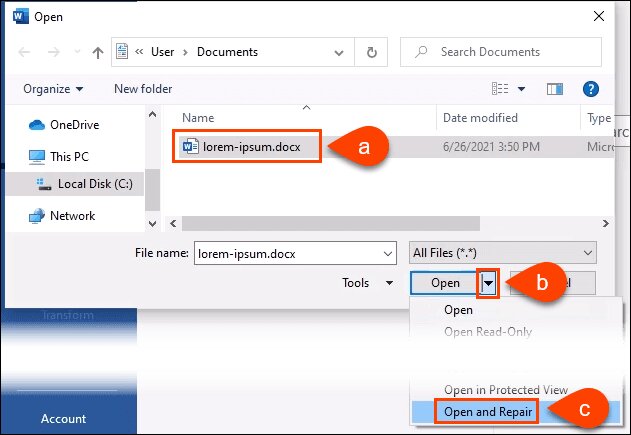Screen dimensions: 631x435
Task: Select Network in the navigation pane
Action: 72,216
